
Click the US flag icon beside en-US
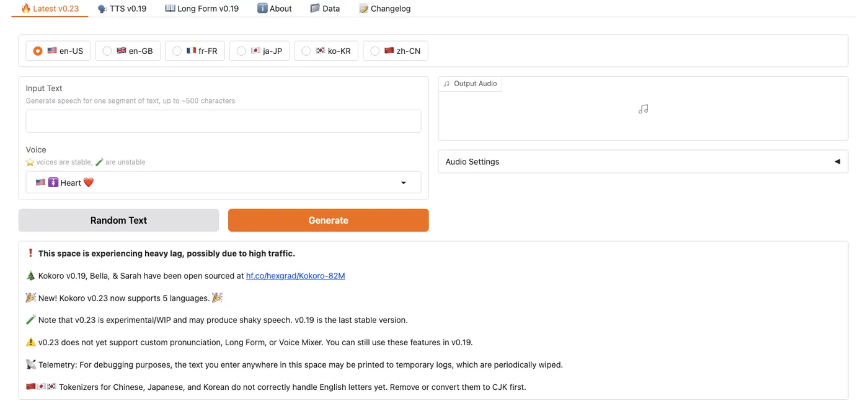click(x=52, y=51)
